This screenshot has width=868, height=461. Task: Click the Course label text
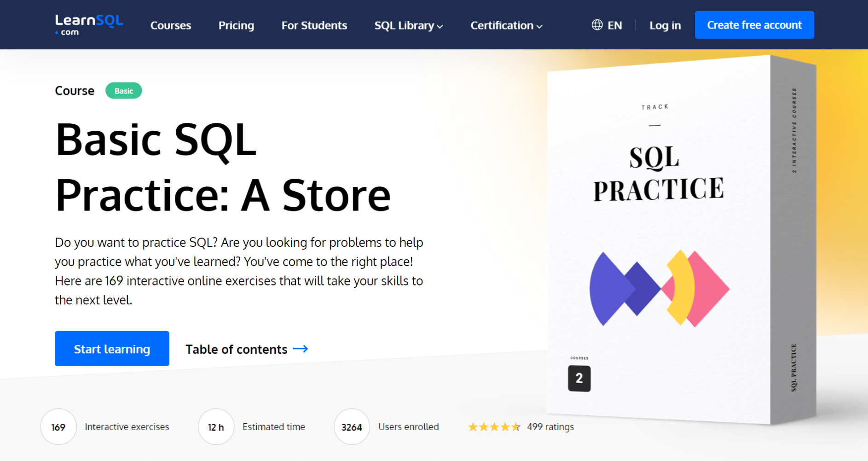[x=75, y=91]
